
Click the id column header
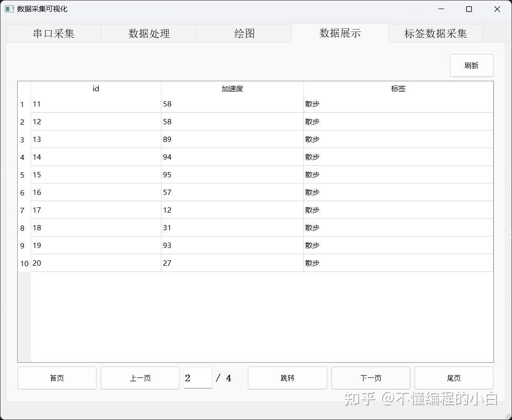(x=96, y=88)
